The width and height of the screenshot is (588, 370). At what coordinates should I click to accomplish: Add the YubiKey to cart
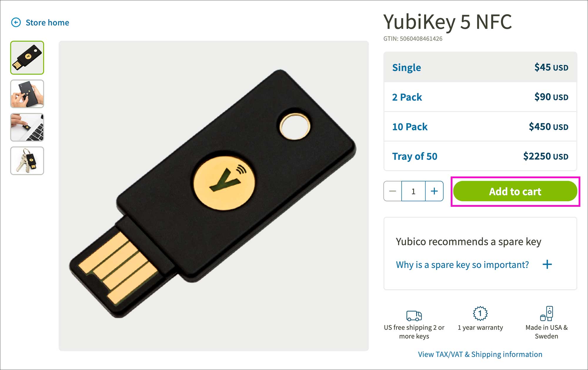[515, 191]
